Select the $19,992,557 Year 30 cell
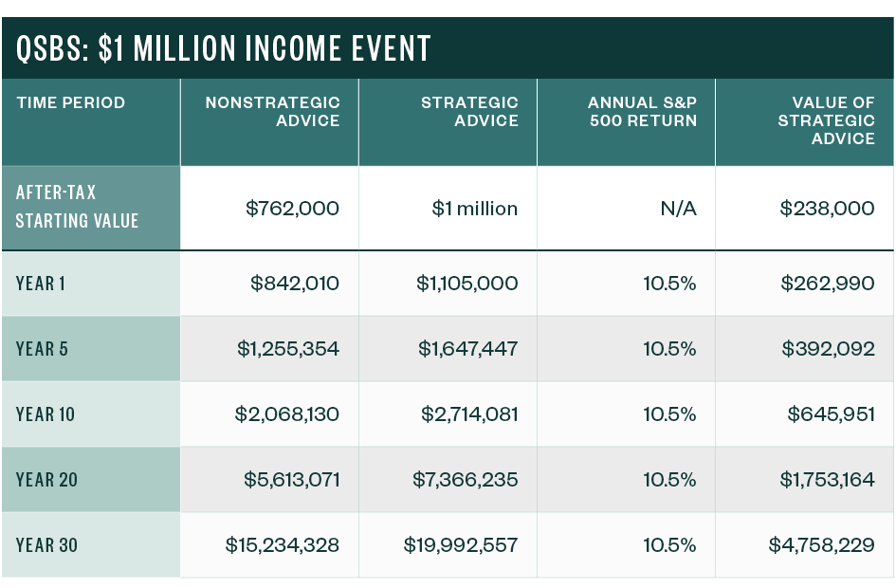This screenshot has width=896, height=588. coord(461,545)
